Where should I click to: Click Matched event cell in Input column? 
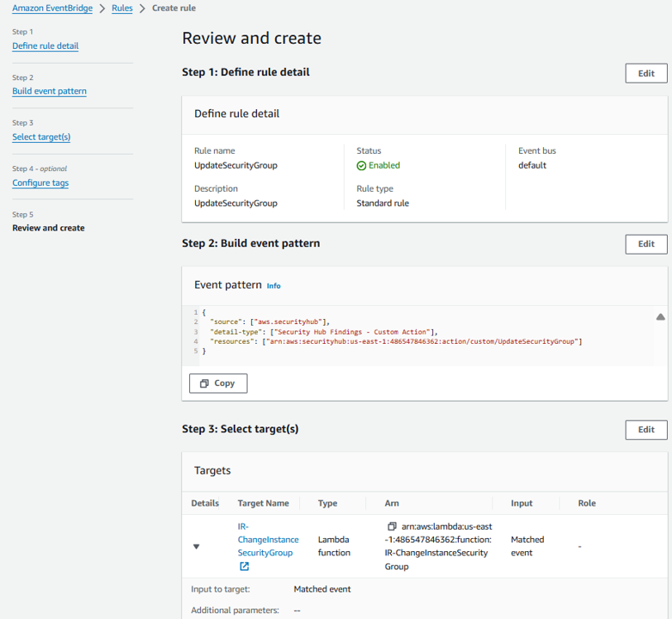pos(527,546)
